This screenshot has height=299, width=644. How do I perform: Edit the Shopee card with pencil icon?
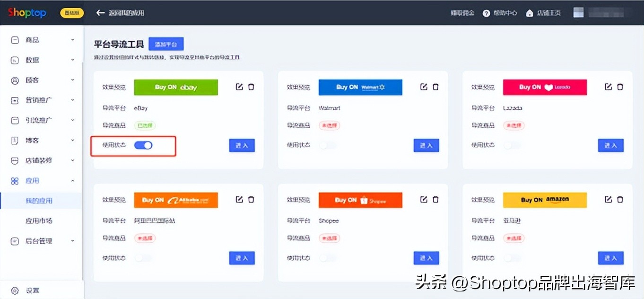[424, 199]
